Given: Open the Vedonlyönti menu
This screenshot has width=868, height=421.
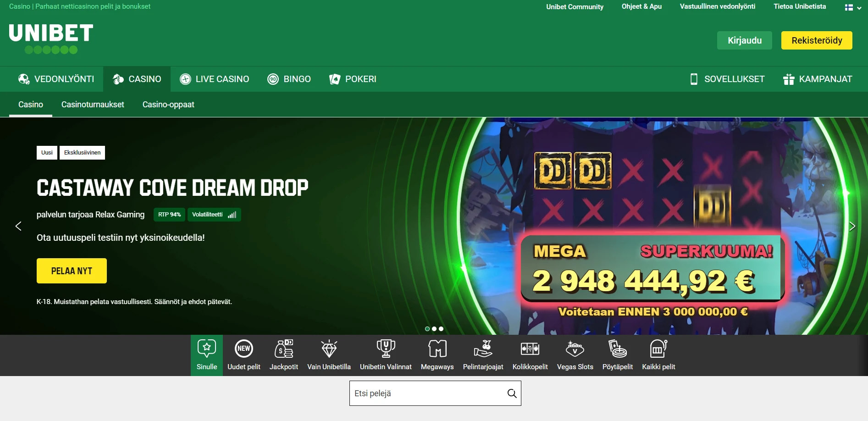Looking at the screenshot, I should (x=56, y=79).
